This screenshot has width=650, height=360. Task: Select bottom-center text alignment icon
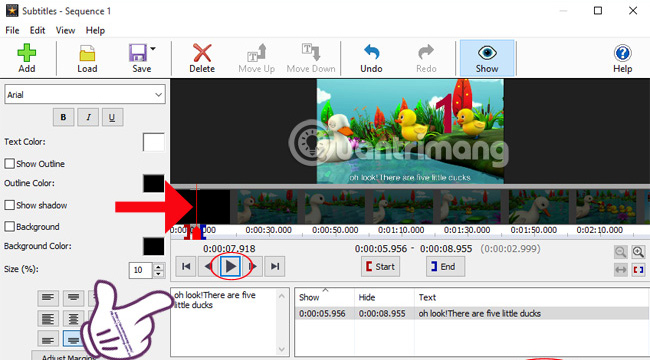[x=73, y=340]
